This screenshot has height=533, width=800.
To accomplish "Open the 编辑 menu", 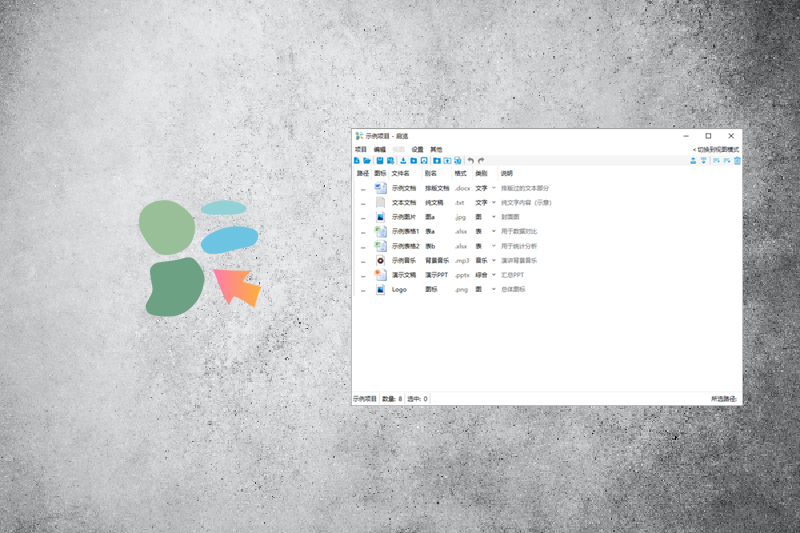I will point(380,149).
